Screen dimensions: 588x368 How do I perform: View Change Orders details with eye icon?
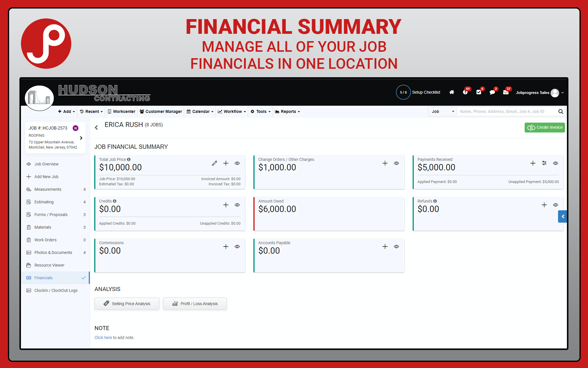pos(396,163)
